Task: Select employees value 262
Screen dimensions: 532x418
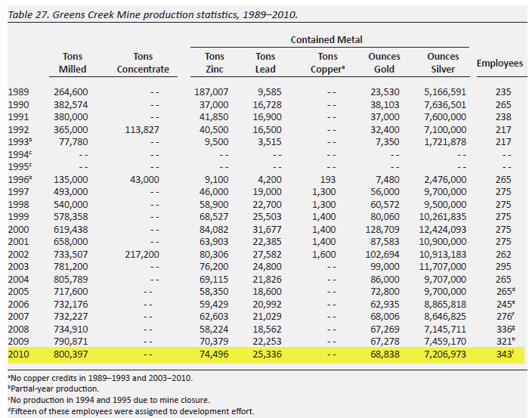Action: pyautogui.click(x=503, y=255)
